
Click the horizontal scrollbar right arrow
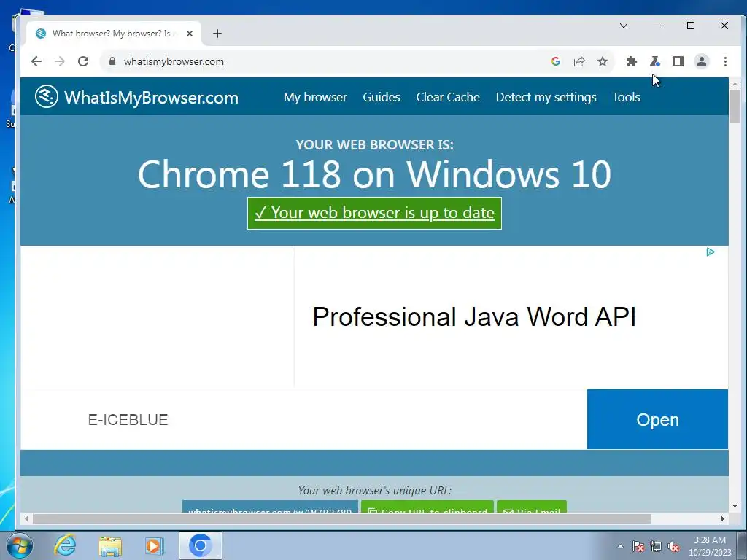pyautogui.click(x=723, y=518)
